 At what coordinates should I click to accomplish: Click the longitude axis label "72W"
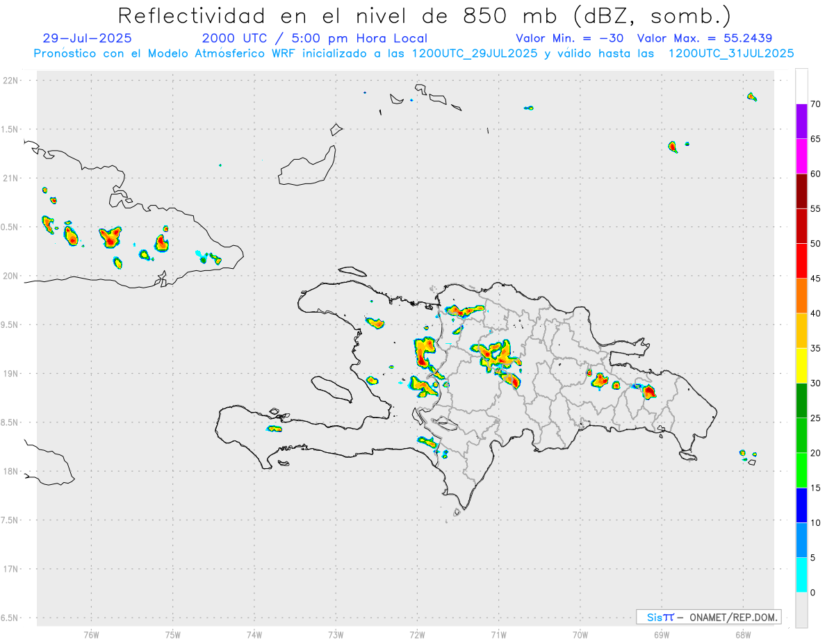click(x=417, y=635)
